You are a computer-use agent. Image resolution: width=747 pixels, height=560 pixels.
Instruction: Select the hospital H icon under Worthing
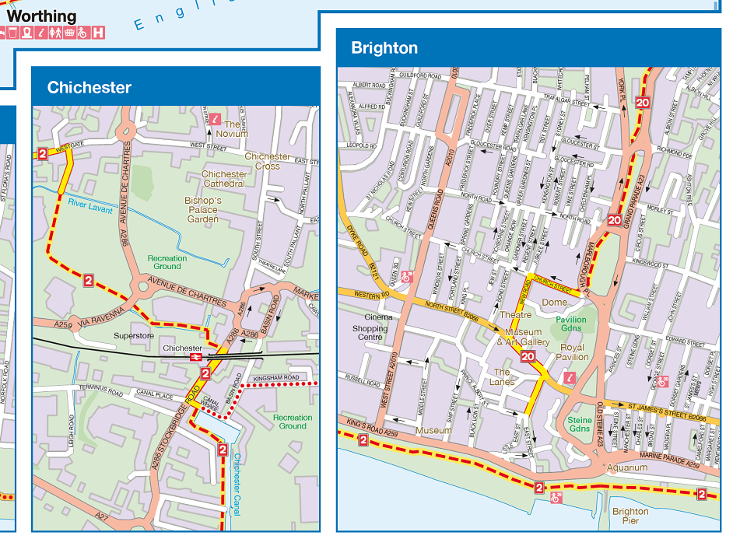pyautogui.click(x=97, y=33)
